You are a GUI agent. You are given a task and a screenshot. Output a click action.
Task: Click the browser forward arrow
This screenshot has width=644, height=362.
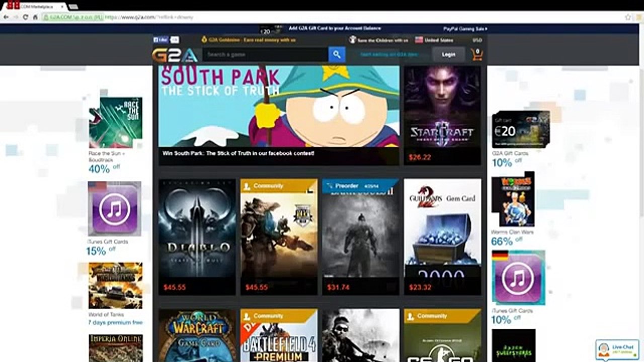coord(16,17)
